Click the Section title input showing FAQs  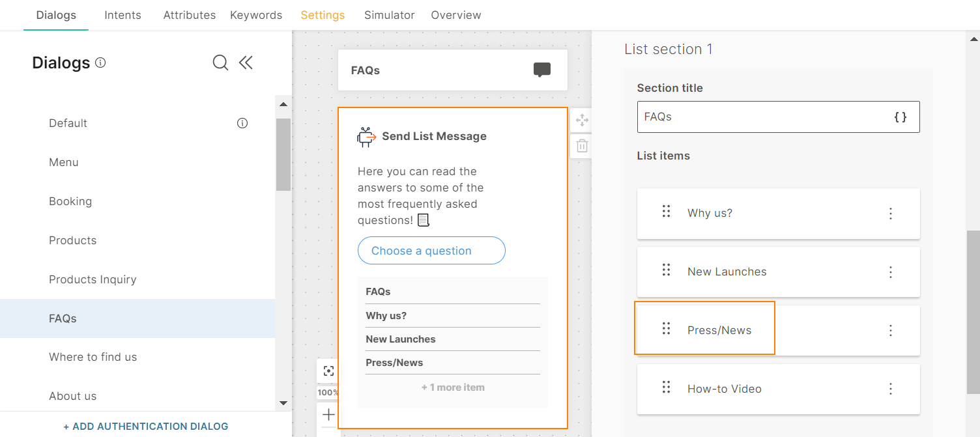coord(749,117)
